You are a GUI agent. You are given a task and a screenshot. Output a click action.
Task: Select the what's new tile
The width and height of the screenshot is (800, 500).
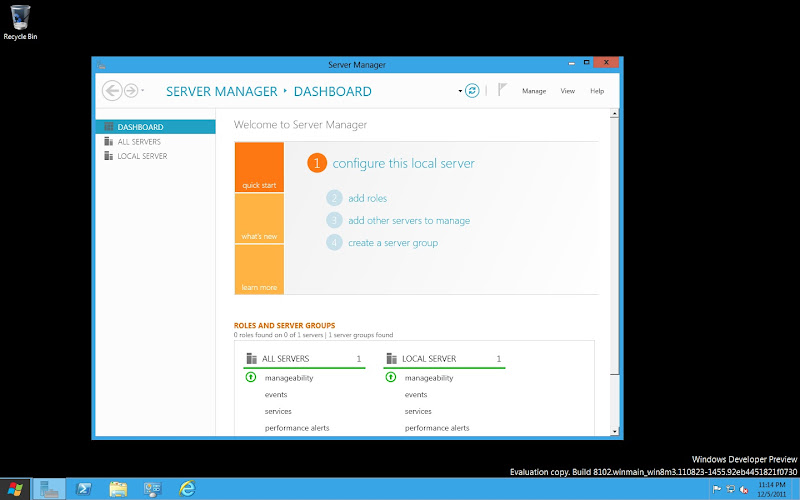(x=259, y=218)
